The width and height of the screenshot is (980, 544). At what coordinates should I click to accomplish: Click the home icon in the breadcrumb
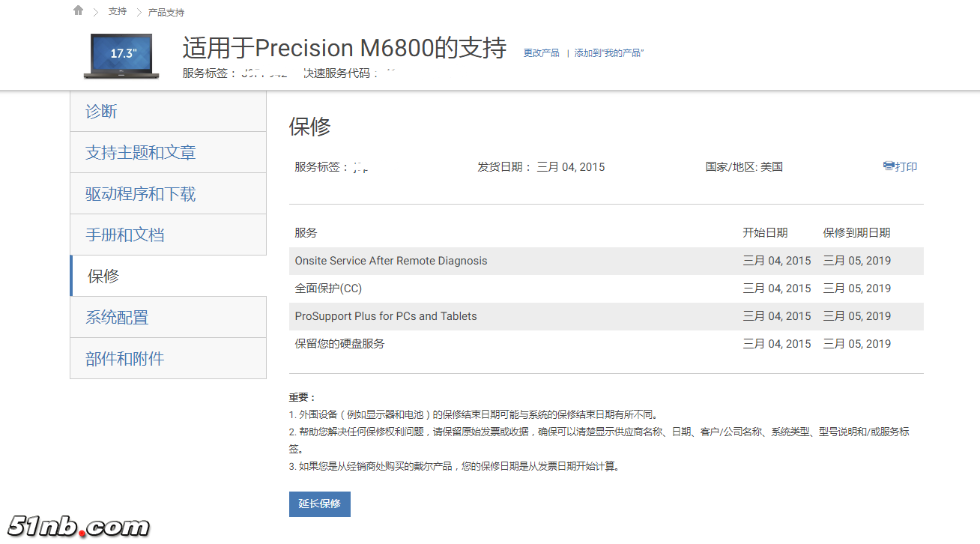click(x=78, y=10)
